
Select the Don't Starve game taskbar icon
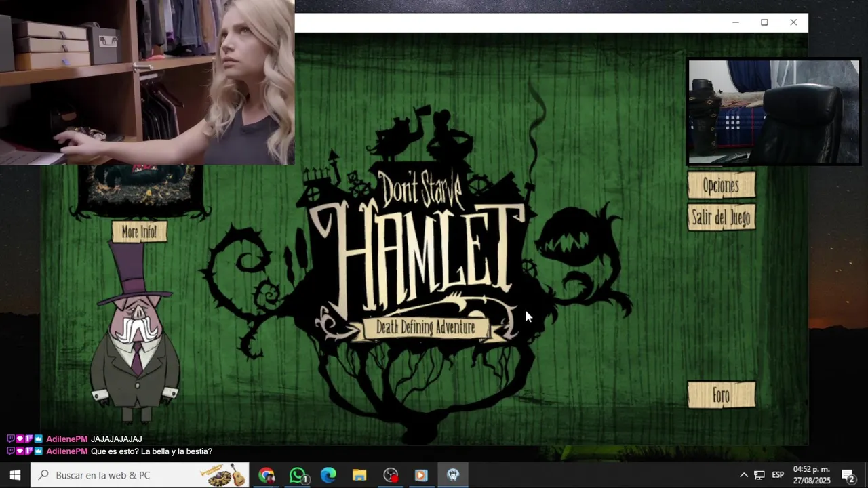(x=453, y=475)
